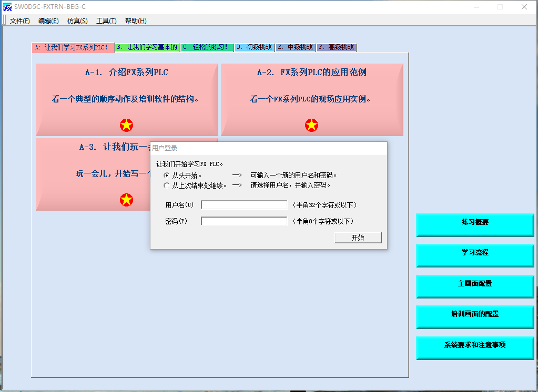Click the FX application icon in the title bar

pos(7,7)
